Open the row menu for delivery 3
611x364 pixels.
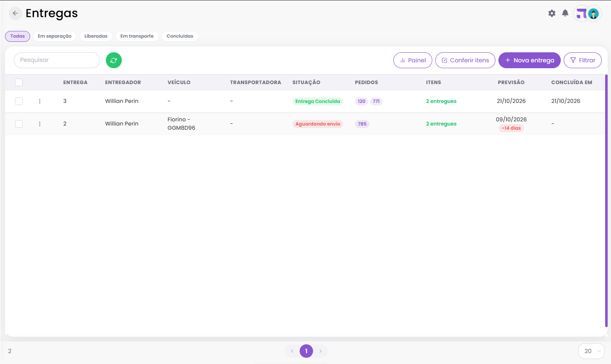[40, 101]
